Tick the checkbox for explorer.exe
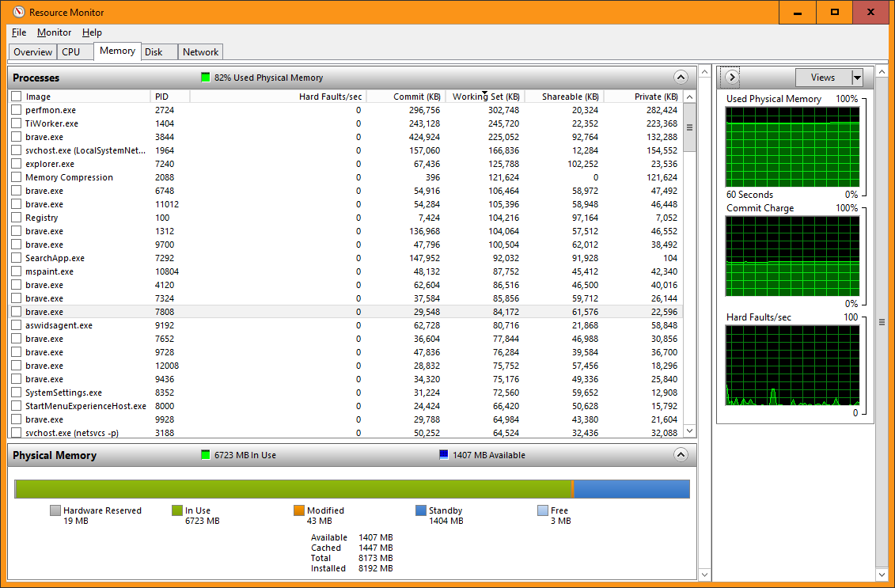 click(16, 164)
